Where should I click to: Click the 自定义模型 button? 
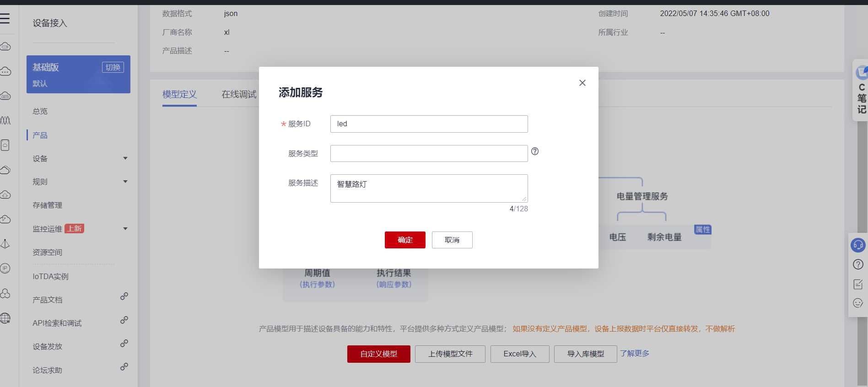coord(379,354)
